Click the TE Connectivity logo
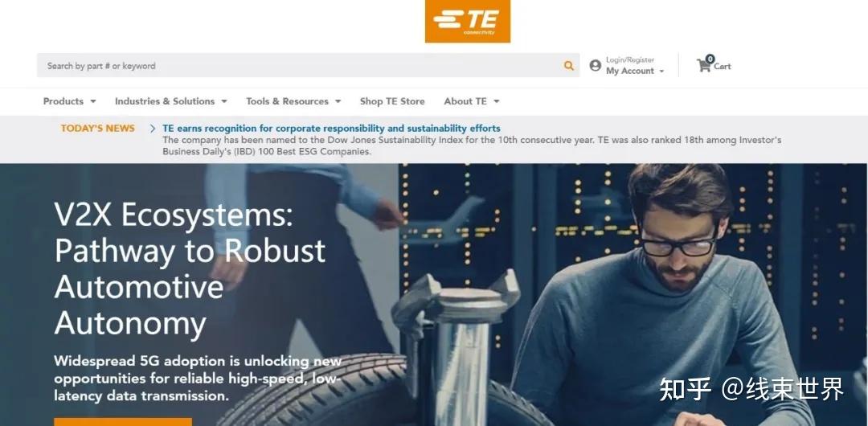The width and height of the screenshot is (868, 426). [x=467, y=21]
